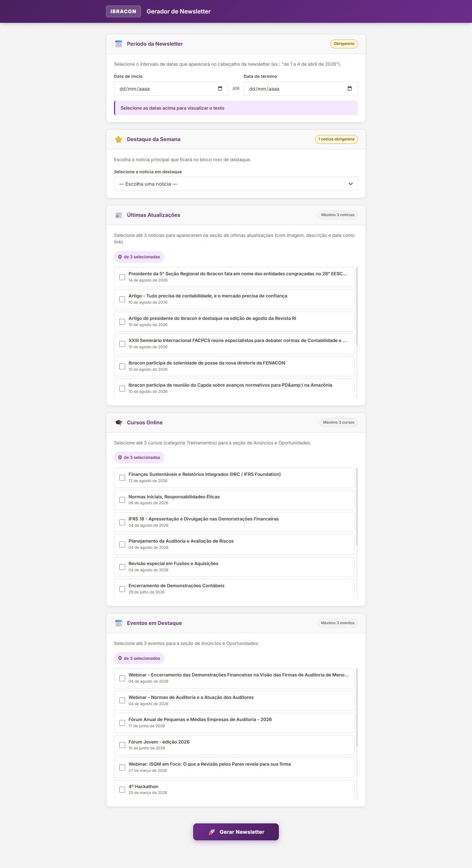The height and width of the screenshot is (868, 472).
Task: Click the 'Gerador de Newsletter' header title
Action: point(179,11)
